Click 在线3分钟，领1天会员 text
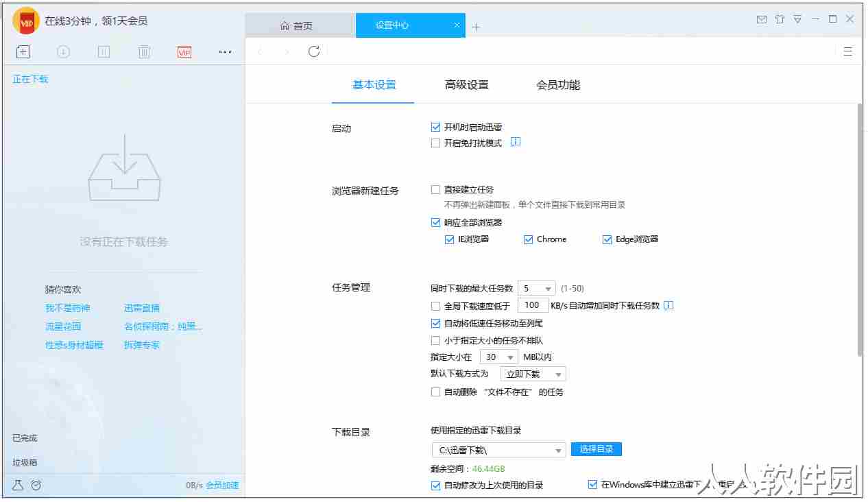The image size is (868, 502). [96, 21]
